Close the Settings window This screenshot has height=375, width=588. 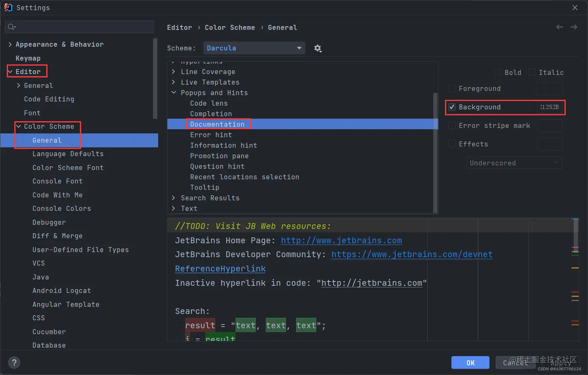point(575,8)
